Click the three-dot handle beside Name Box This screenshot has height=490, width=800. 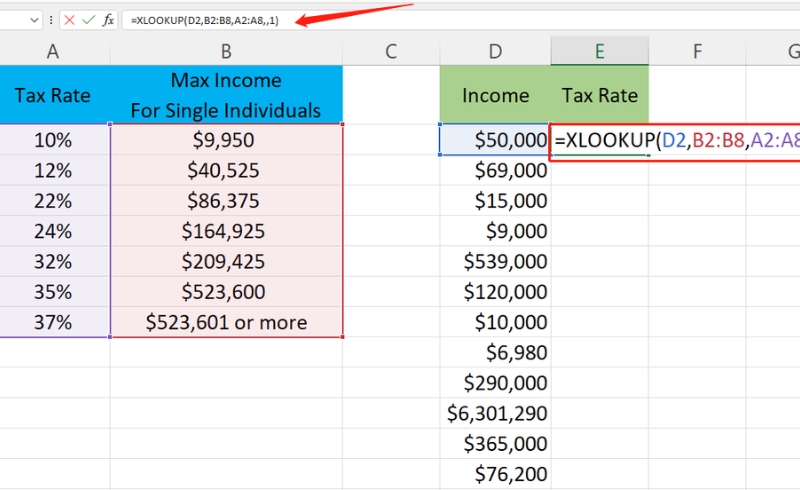click(x=51, y=20)
